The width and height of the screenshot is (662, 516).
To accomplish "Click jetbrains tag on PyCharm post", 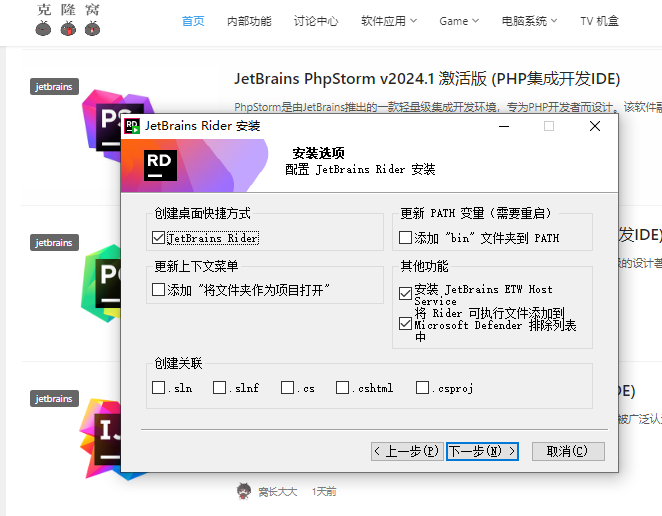I will (54, 242).
